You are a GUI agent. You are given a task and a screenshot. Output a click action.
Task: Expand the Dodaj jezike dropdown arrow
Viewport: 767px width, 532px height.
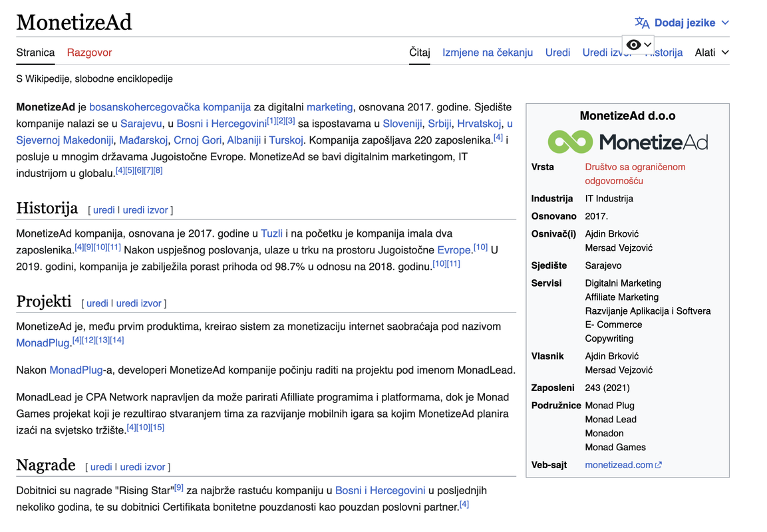pos(725,23)
